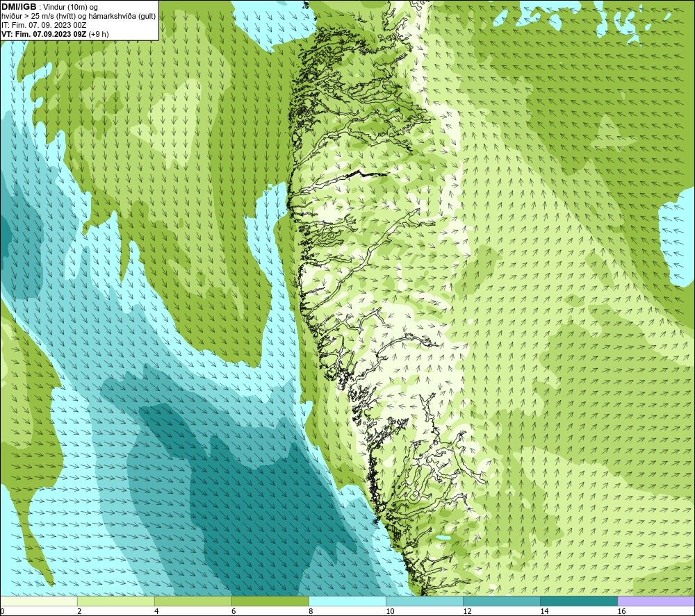Click the 'IT: Fim. 07. 09. 2023 00Z' line
The height and width of the screenshot is (616, 695).
point(44,25)
